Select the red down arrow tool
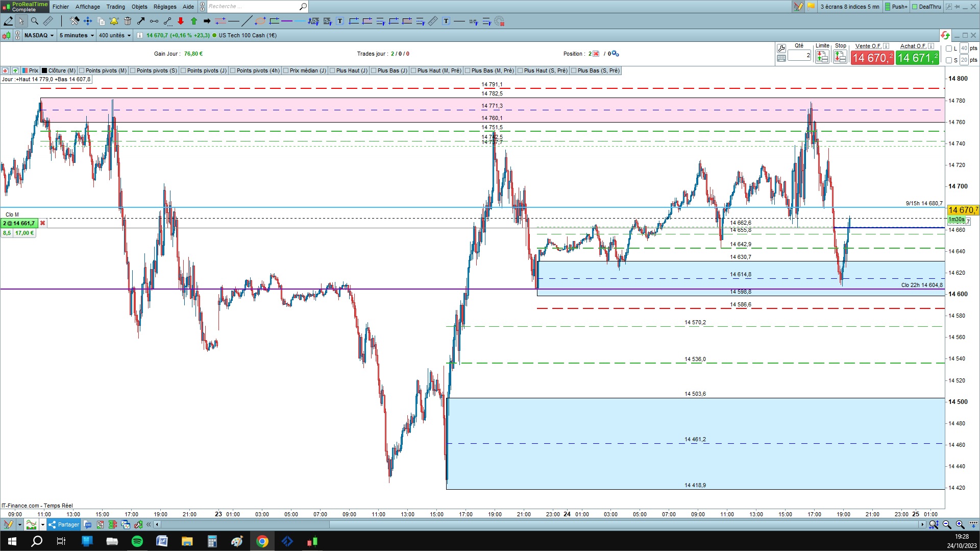Image resolution: width=980 pixels, height=551 pixels. coord(181,21)
